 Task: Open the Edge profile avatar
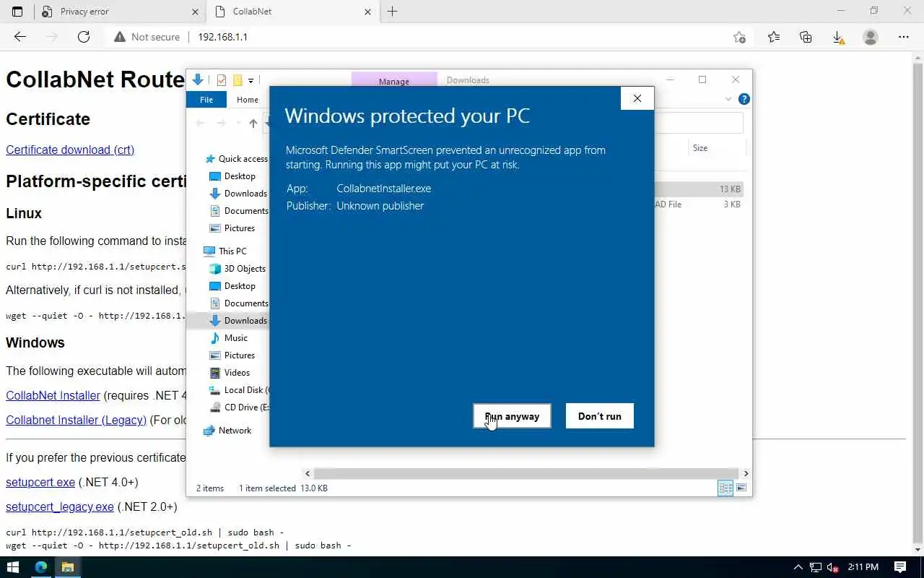(x=871, y=37)
